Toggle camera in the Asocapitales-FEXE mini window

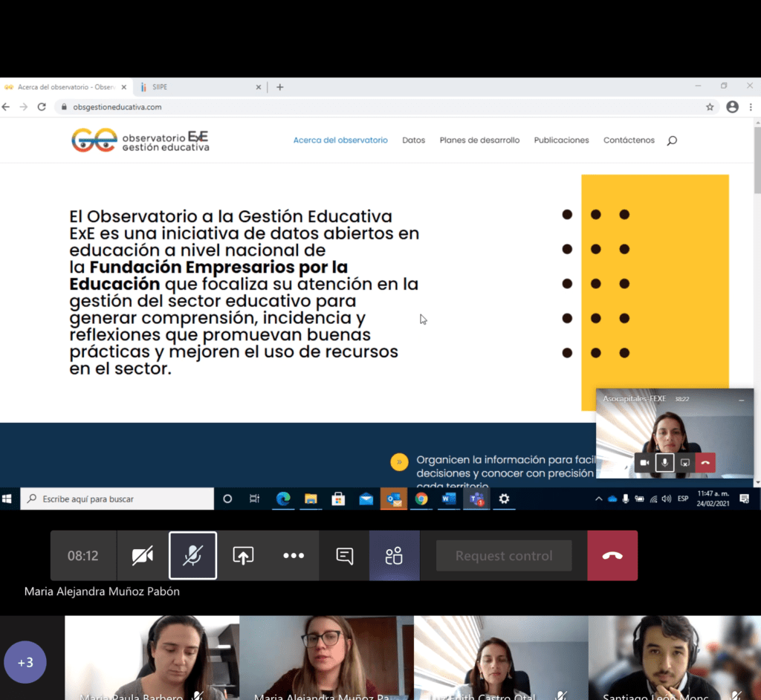pyautogui.click(x=644, y=463)
